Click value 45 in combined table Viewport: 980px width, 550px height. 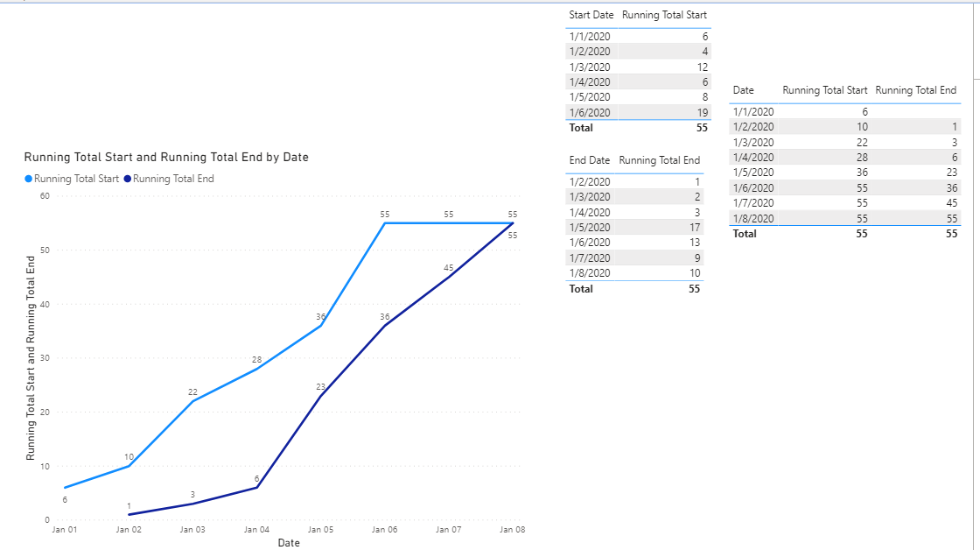coord(951,202)
